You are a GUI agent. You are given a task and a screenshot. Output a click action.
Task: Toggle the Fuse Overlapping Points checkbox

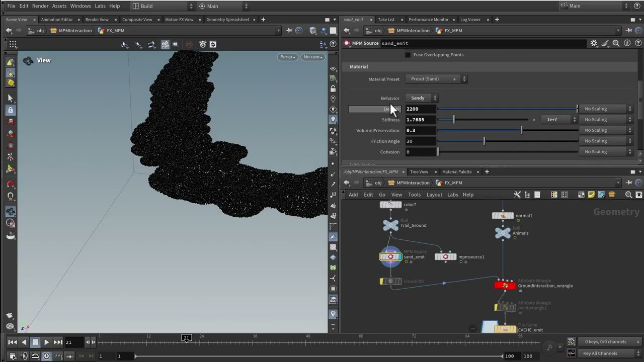coord(408,55)
